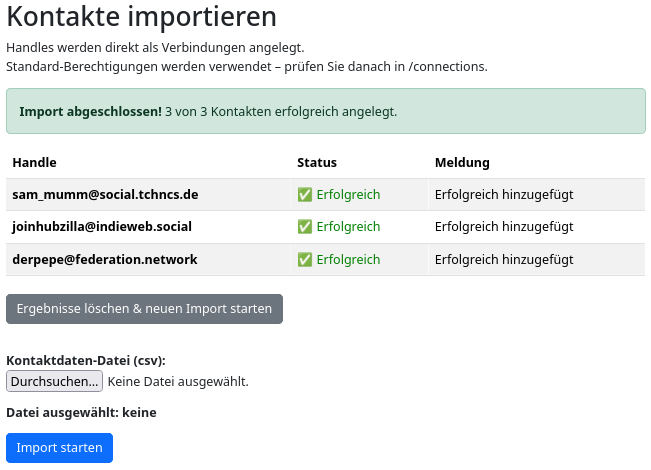Click the Handle column header
Viewport: 651px width, 470px height.
(x=34, y=162)
